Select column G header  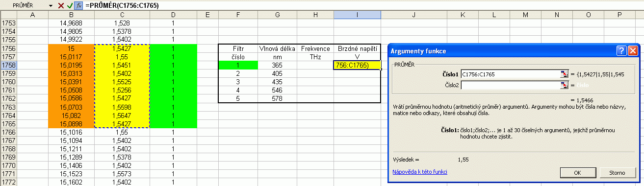[278, 15]
